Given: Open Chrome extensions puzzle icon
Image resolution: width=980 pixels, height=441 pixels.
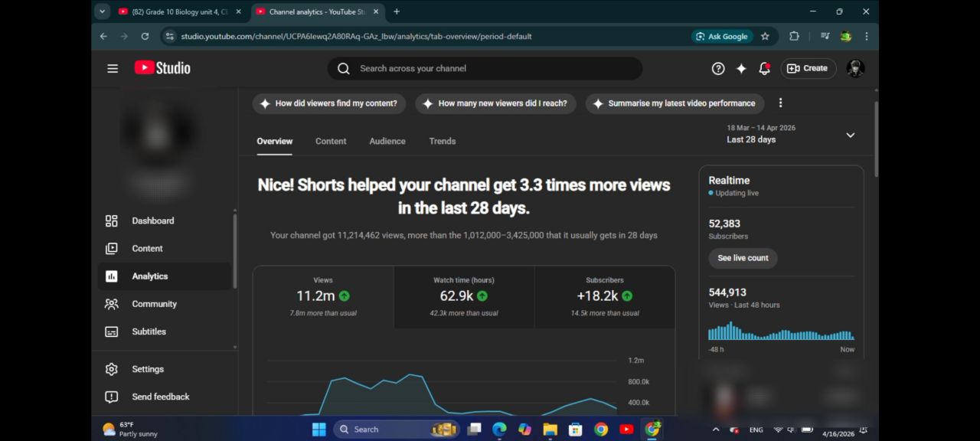Looking at the screenshot, I should [794, 36].
